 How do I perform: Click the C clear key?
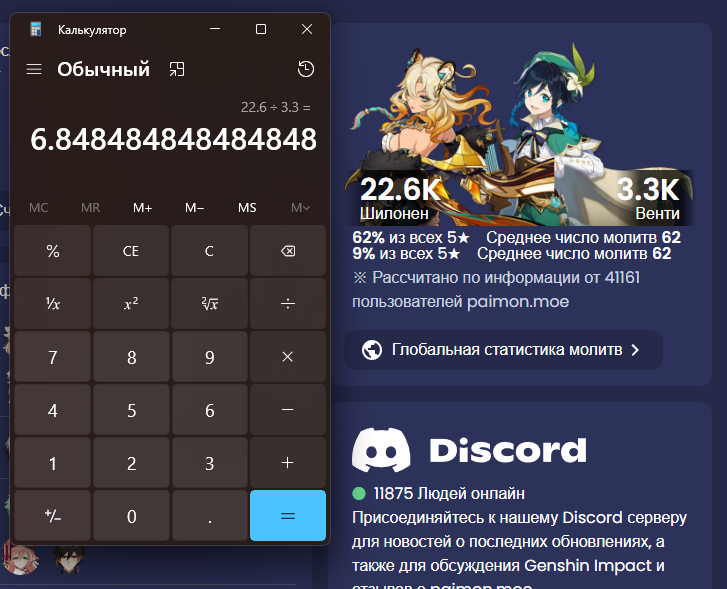209,251
